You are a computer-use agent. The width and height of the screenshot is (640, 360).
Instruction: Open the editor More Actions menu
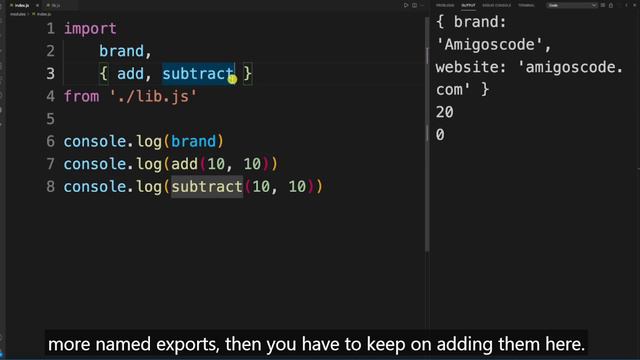[422, 5]
